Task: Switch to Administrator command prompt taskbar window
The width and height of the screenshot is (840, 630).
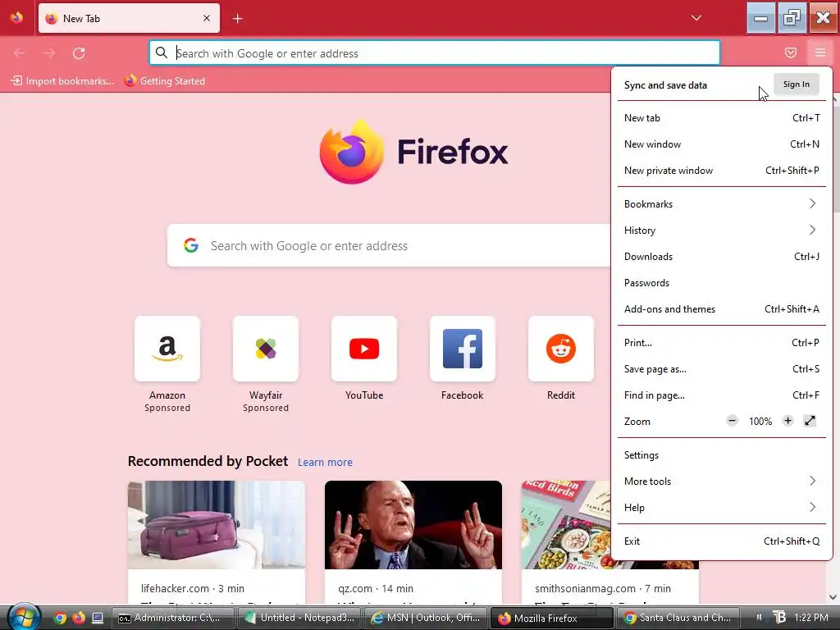Action: [174, 618]
